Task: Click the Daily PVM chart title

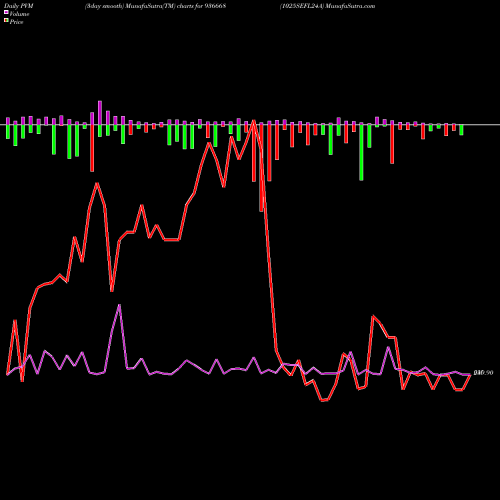Action: (19, 6)
